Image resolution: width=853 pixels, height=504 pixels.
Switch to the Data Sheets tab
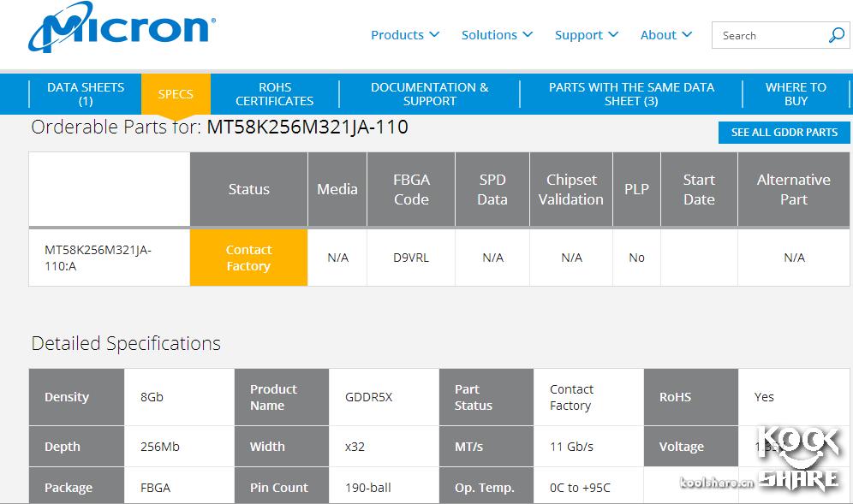pos(86,94)
